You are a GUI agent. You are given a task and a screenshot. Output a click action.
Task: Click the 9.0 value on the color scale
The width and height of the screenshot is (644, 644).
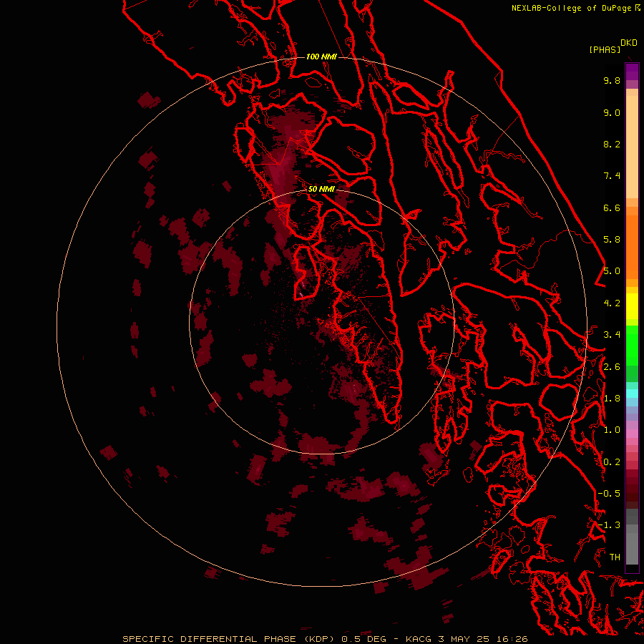[612, 112]
